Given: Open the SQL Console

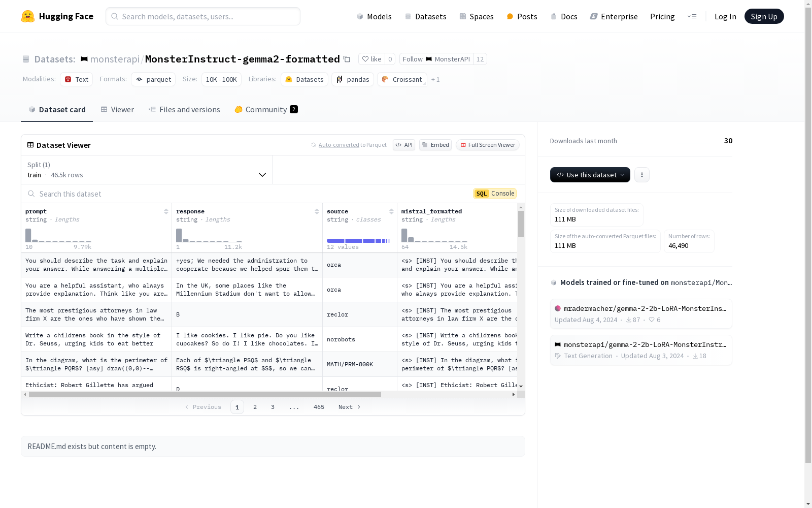Looking at the screenshot, I should 495,194.
